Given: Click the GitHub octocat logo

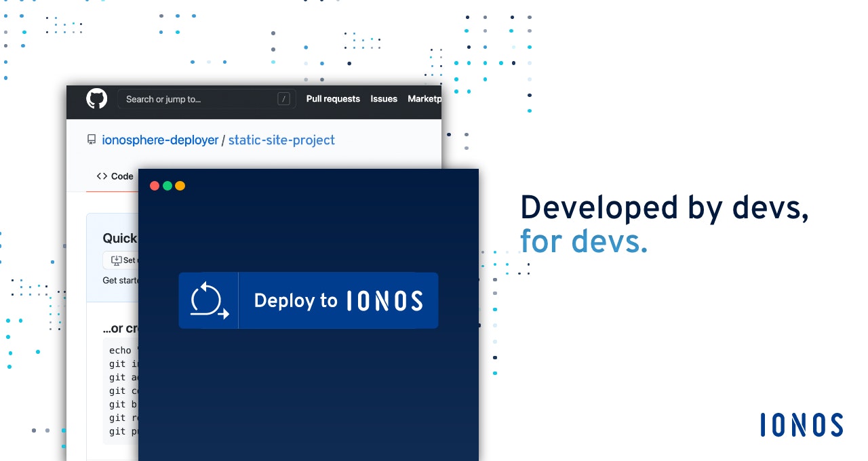Looking at the screenshot, I should tap(96, 98).
